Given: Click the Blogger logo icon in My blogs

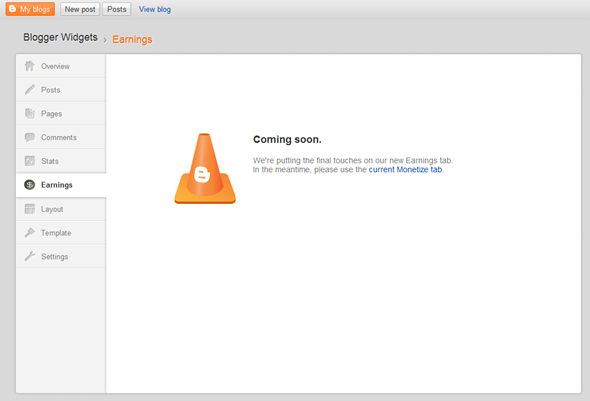Looking at the screenshot, I should [12, 9].
